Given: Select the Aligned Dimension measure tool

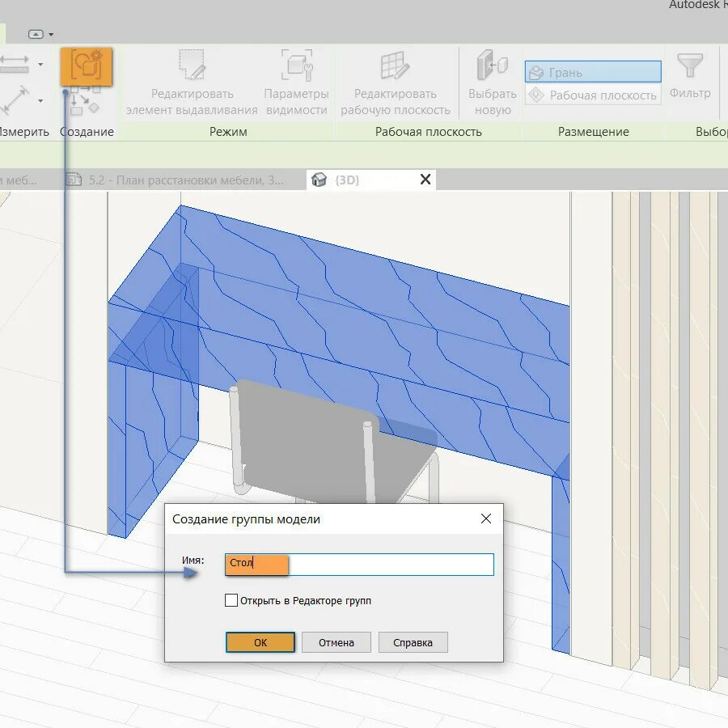Looking at the screenshot, I should click(14, 64).
